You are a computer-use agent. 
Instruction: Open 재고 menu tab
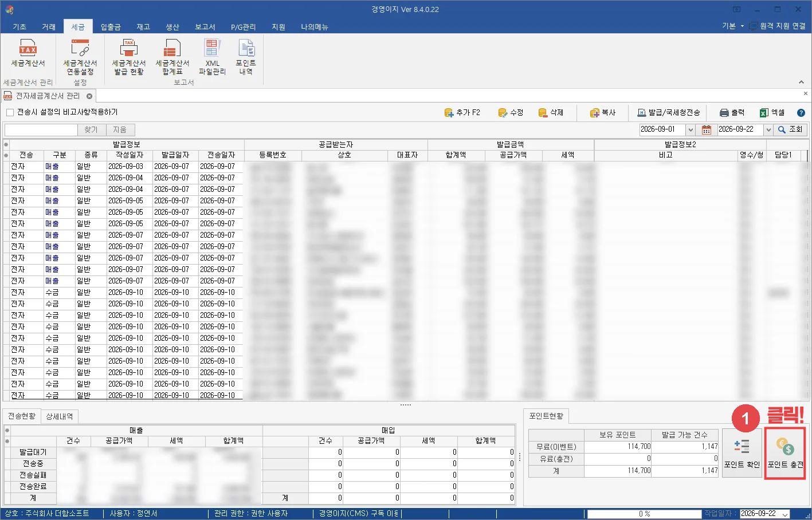(x=143, y=27)
